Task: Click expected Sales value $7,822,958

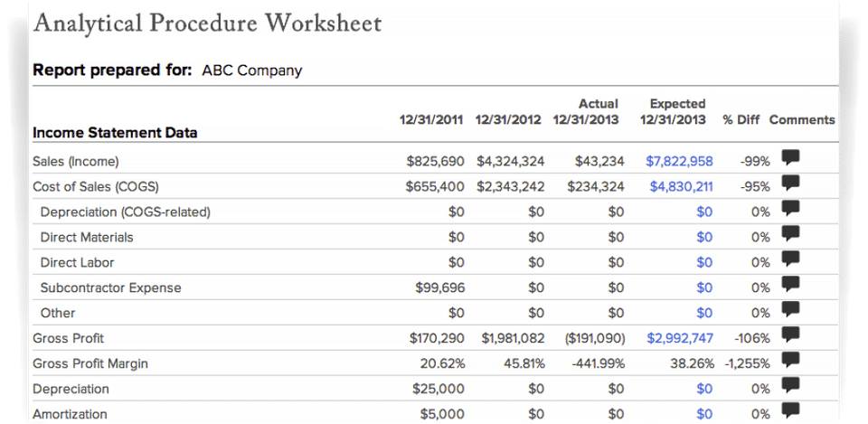Action: pyautogui.click(x=679, y=162)
